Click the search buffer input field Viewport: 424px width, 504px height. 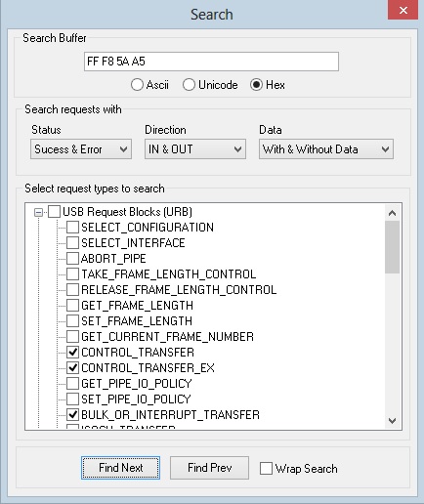click(x=211, y=62)
